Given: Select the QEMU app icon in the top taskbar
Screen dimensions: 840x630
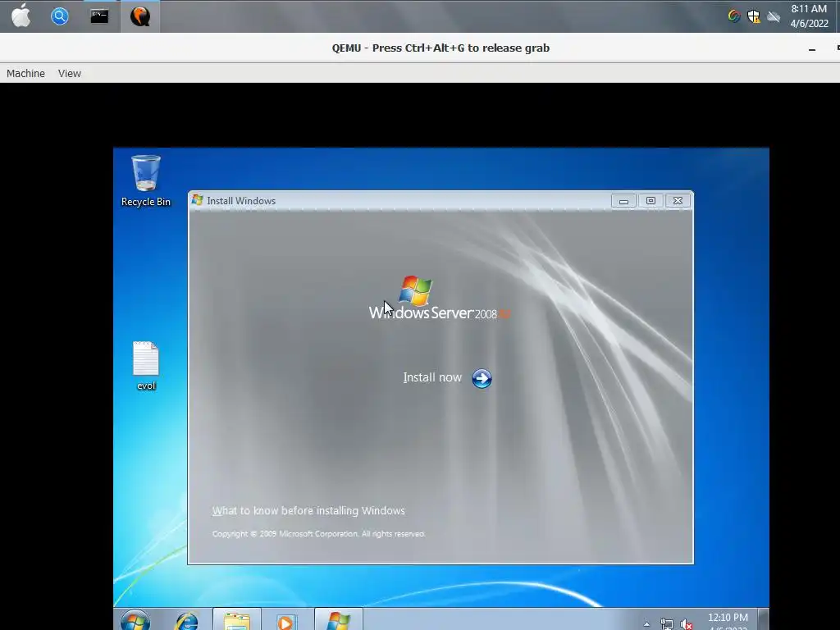Looking at the screenshot, I should [139, 16].
